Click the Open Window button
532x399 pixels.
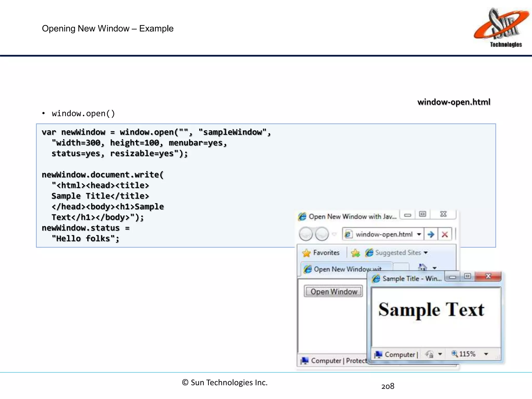coord(334,291)
